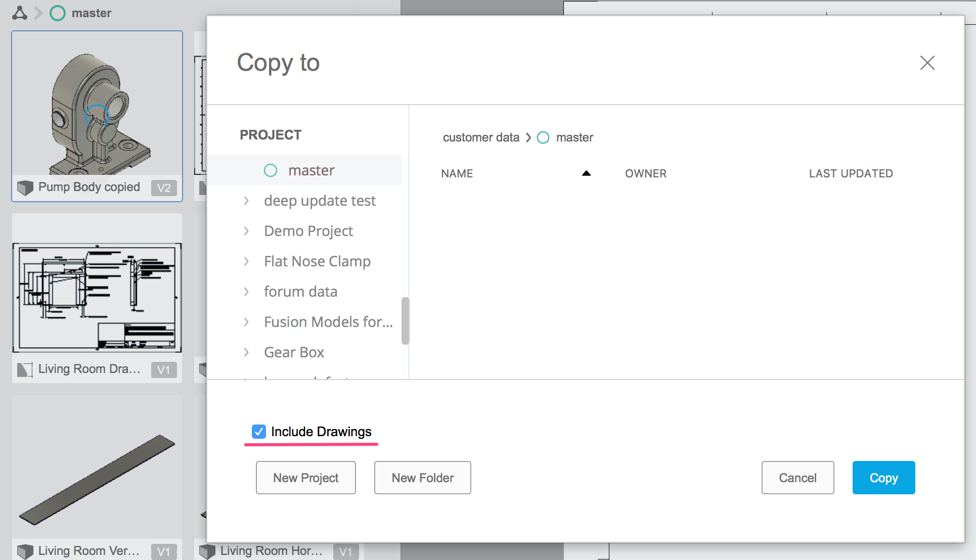
Task: Click the NAME column header
Action: pos(457,173)
